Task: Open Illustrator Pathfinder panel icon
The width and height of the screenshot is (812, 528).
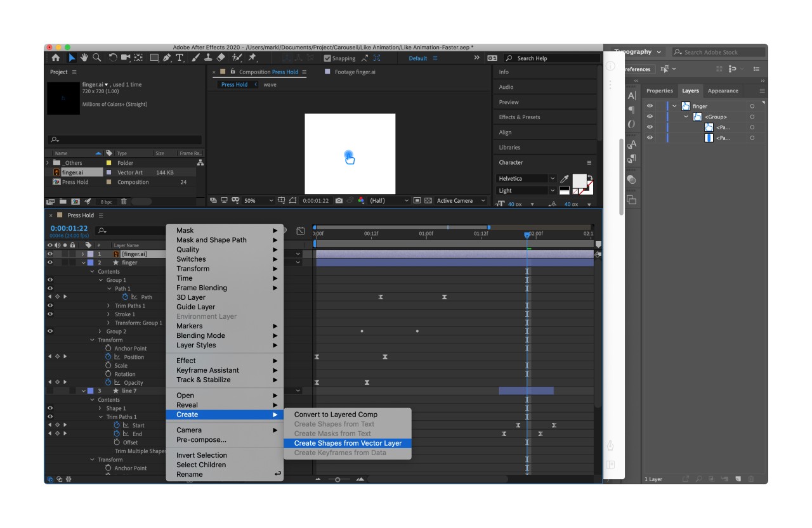Action: pyautogui.click(x=632, y=200)
